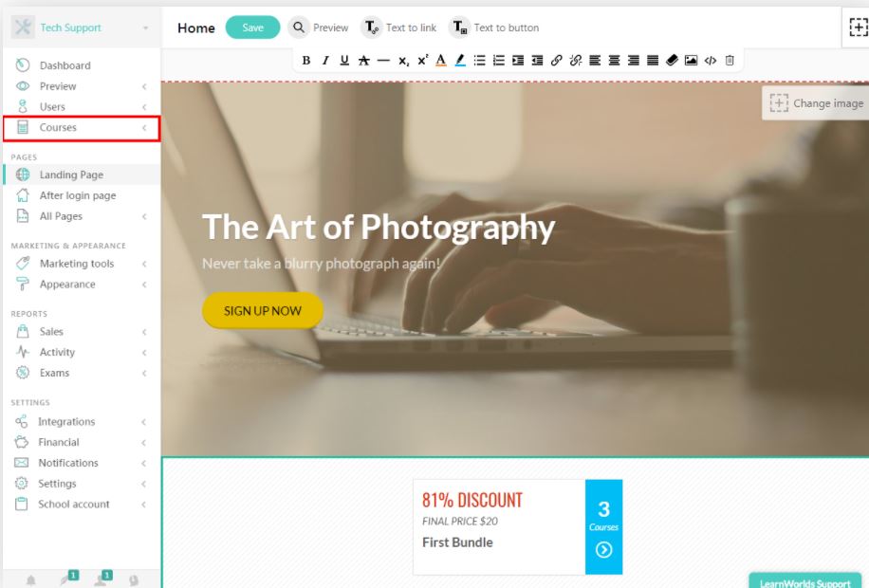Expand the Marketing tools submenu arrow
Image resolution: width=869 pixels, height=588 pixels.
[x=144, y=264]
